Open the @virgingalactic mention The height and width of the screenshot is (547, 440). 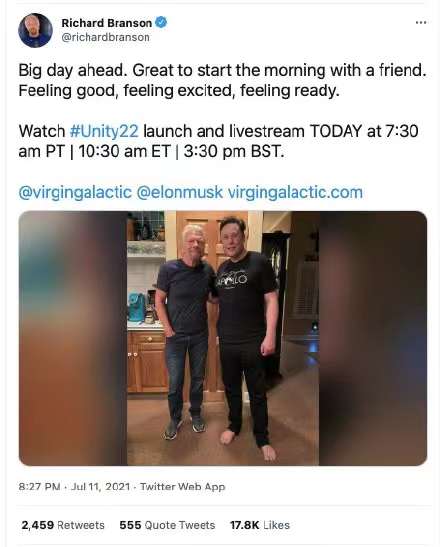75,193
